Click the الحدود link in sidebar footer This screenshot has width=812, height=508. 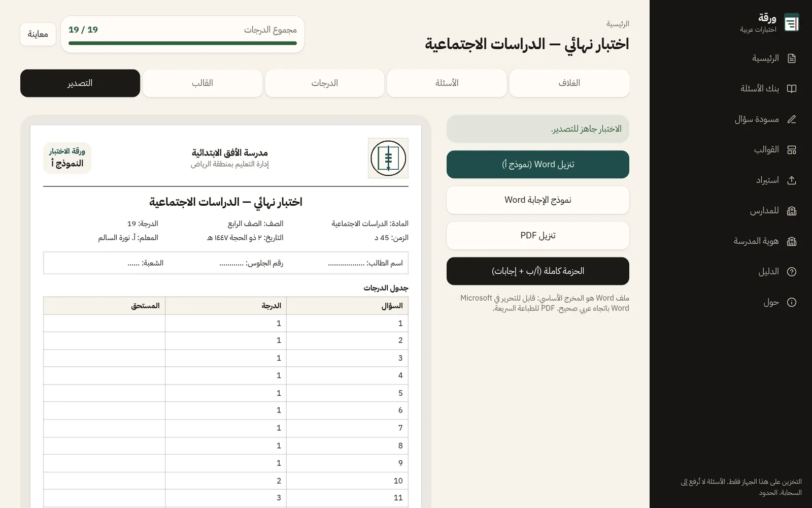coord(768,493)
